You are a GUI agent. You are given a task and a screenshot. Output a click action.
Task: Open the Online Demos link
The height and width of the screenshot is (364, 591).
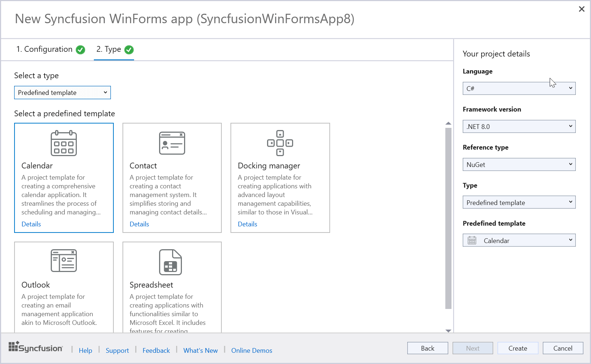pos(251,350)
